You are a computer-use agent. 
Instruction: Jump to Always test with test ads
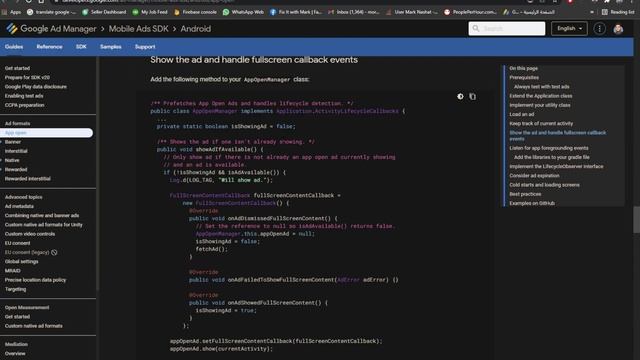point(541,87)
